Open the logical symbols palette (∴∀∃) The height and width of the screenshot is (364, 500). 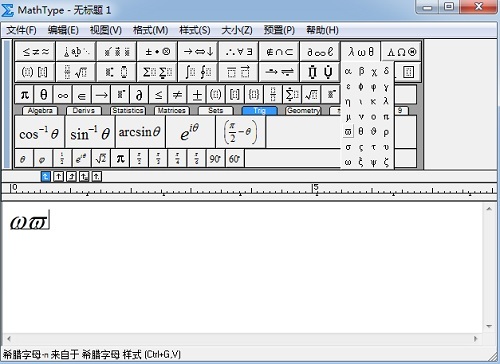[239, 52]
